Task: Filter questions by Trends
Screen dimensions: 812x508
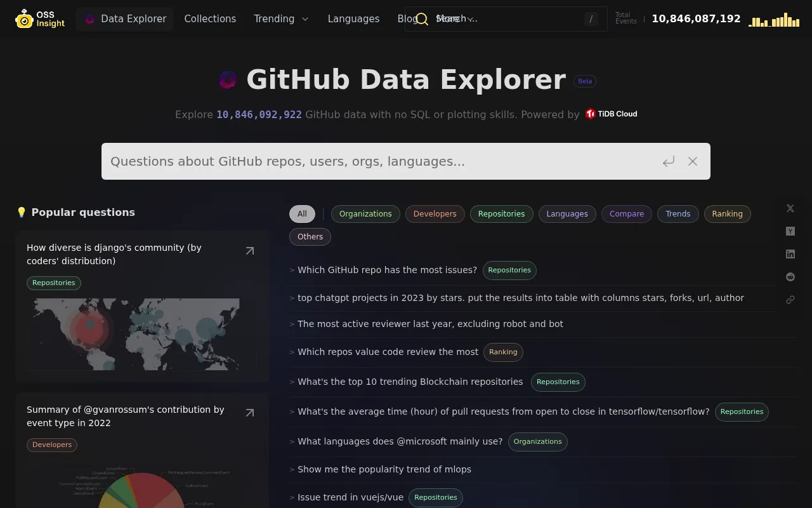Action: coord(678,214)
